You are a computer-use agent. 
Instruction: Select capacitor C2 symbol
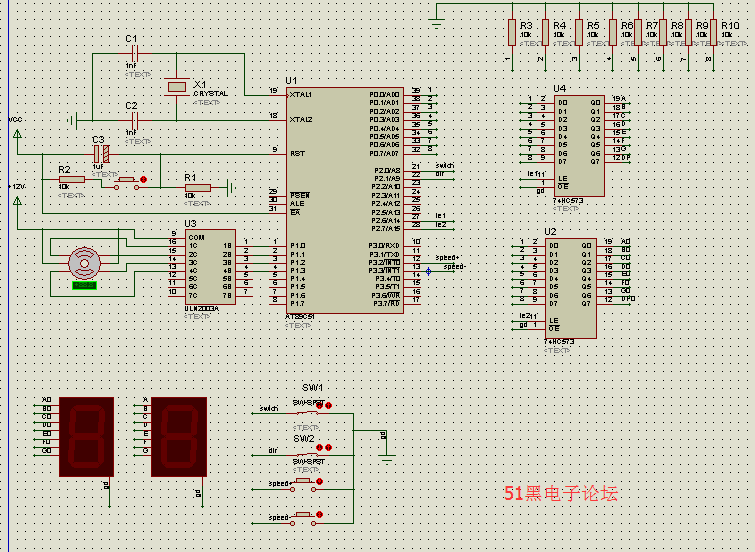[x=135, y=120]
